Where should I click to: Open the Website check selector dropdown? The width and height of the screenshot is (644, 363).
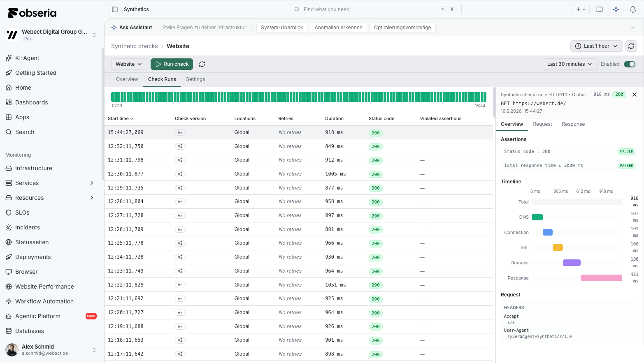[x=129, y=64]
